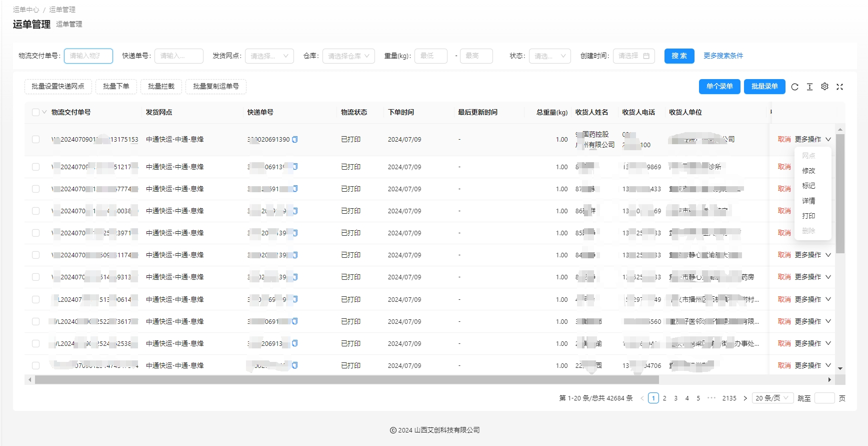Click 单个录单 button

(x=719, y=87)
